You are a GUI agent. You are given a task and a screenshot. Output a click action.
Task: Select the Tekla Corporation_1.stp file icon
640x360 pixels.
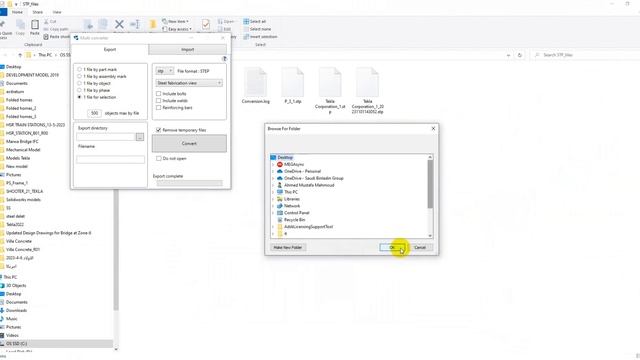click(330, 82)
